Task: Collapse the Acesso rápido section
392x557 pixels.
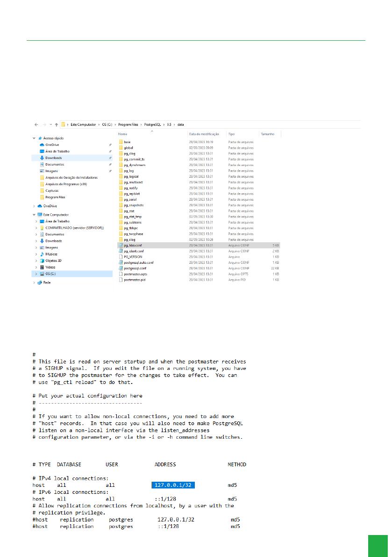Action: click(33, 138)
